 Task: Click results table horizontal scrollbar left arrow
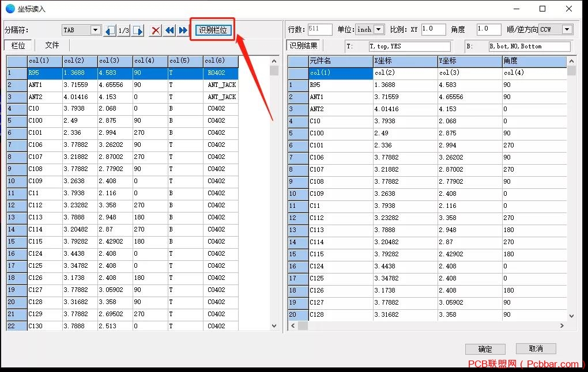coord(293,326)
